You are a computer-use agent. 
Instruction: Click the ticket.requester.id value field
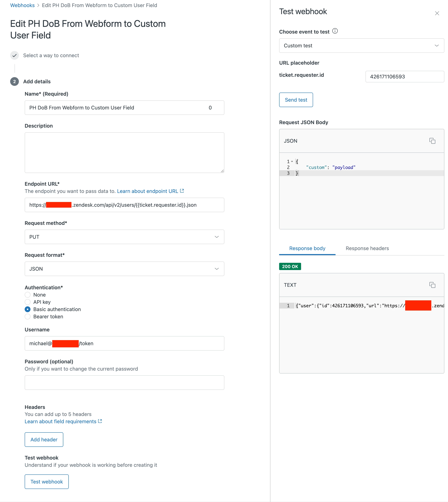(x=404, y=77)
